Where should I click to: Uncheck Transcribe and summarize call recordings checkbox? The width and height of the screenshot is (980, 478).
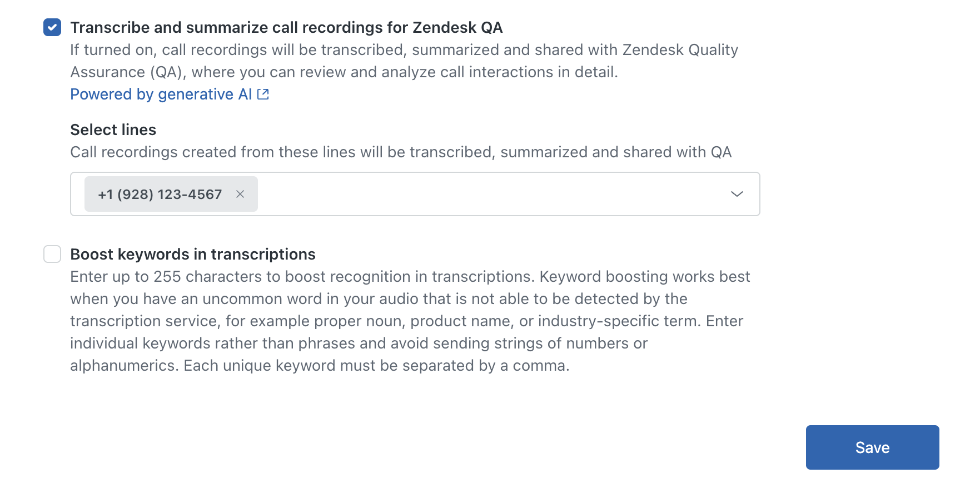tap(52, 27)
